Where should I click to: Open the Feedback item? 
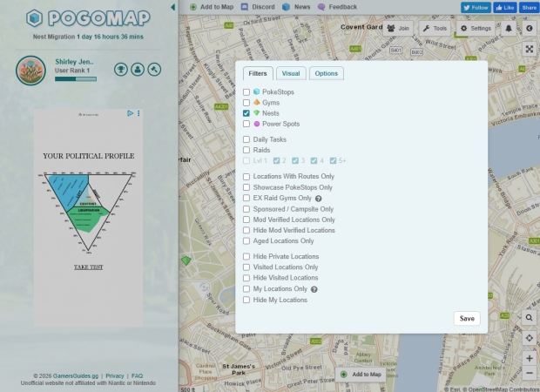tap(337, 7)
